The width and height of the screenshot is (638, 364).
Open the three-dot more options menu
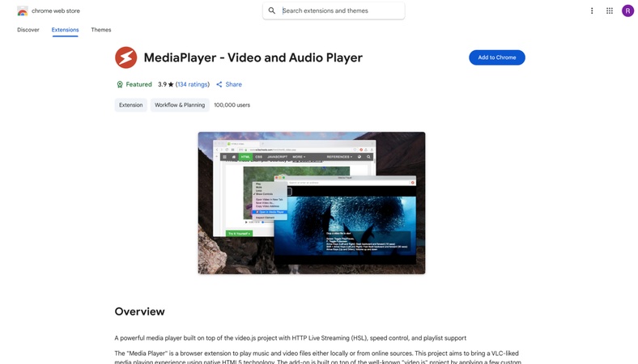tap(592, 11)
